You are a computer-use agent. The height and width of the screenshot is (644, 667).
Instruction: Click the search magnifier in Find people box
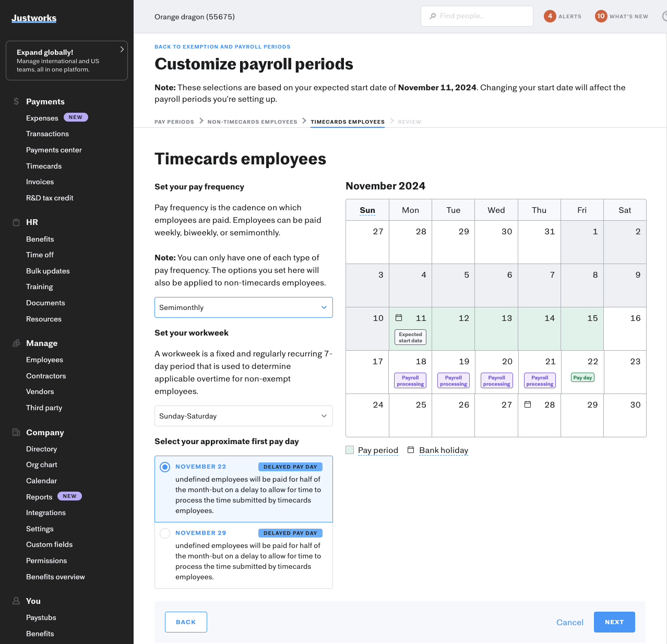[433, 16]
